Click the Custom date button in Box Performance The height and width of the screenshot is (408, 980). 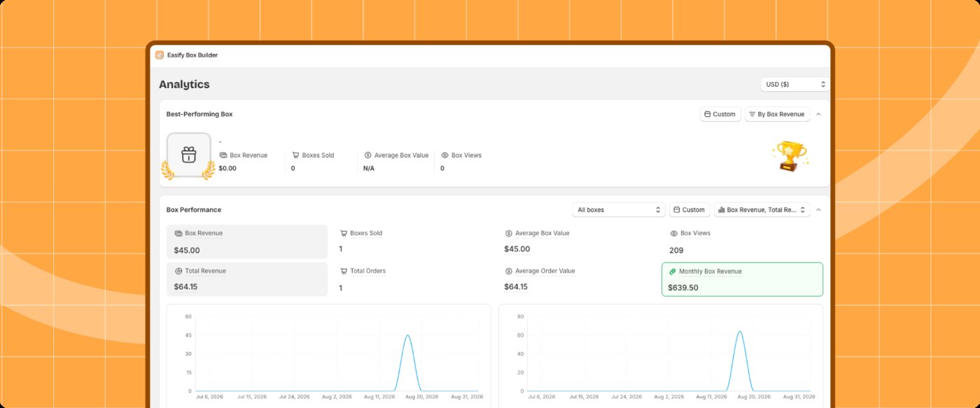pyautogui.click(x=689, y=210)
